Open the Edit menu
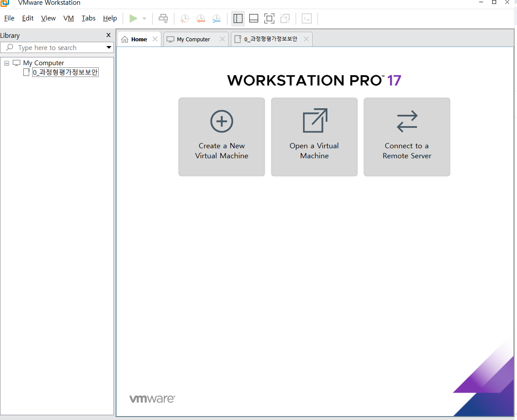Screen dimensions: 517x420 (28, 18)
